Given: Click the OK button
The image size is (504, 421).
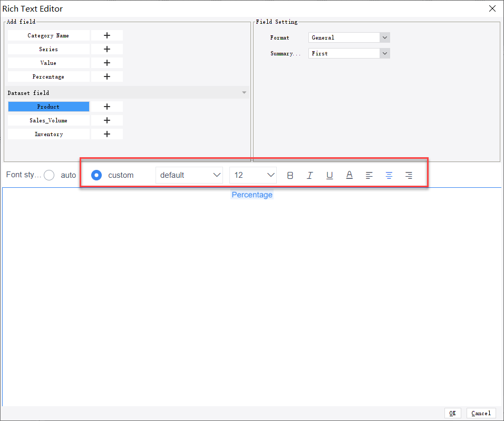Looking at the screenshot, I should (452, 413).
